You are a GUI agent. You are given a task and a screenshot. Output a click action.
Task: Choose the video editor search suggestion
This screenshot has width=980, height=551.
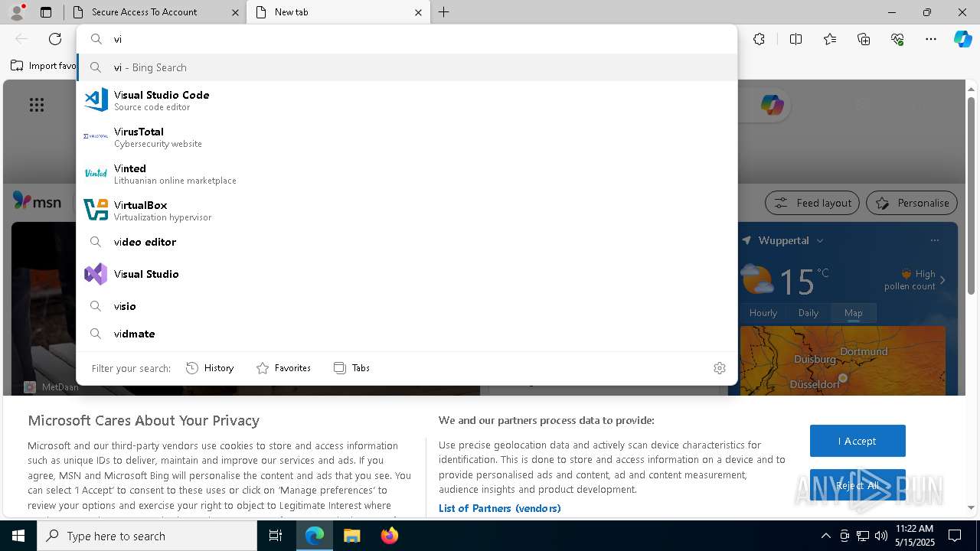coord(407,242)
